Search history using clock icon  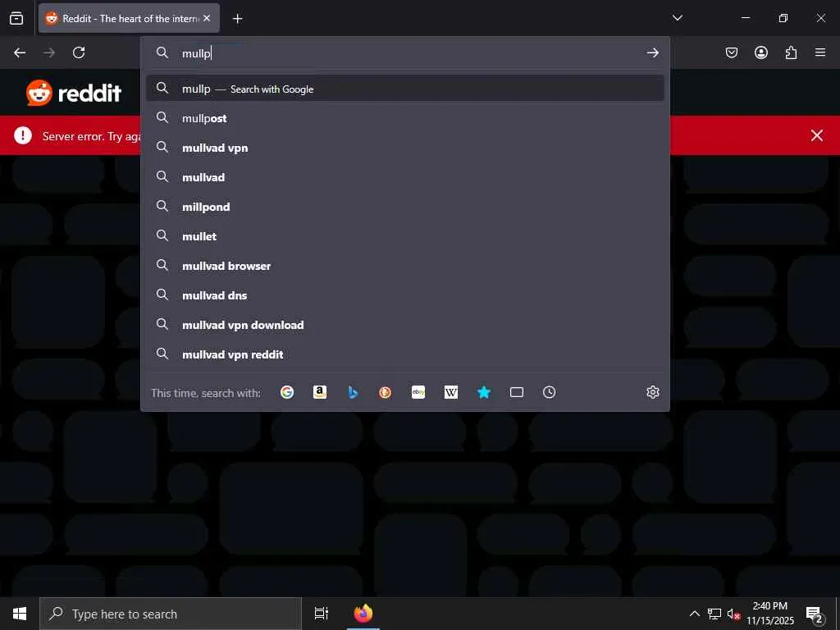[x=549, y=392]
